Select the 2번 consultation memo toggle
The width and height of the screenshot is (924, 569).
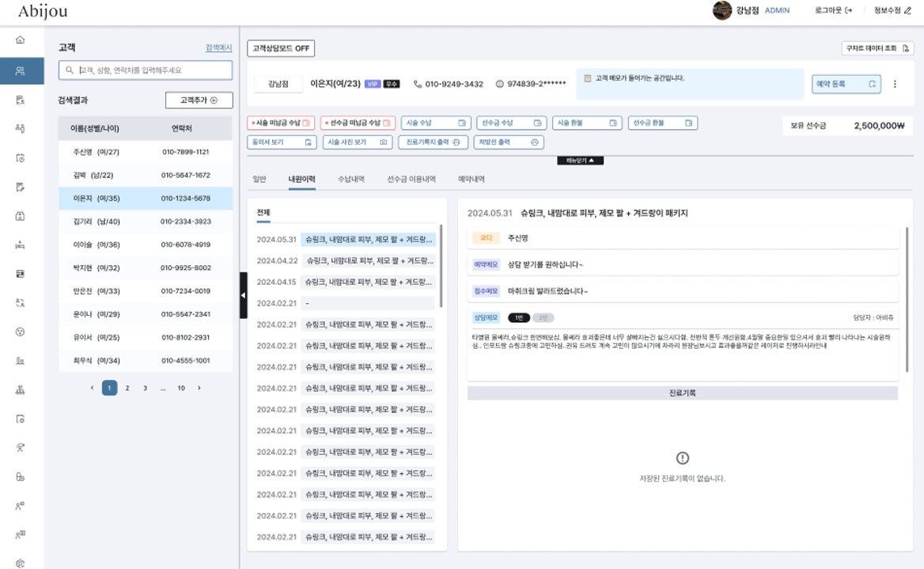pyautogui.click(x=543, y=318)
